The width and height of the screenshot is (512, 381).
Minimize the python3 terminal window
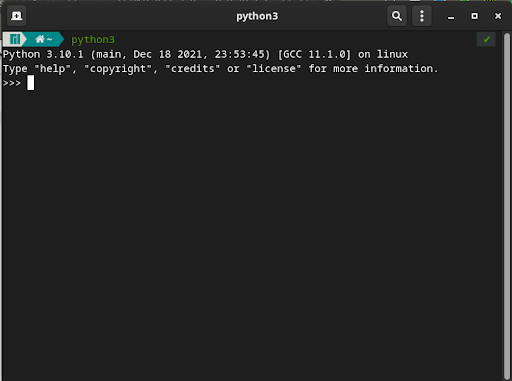[x=451, y=16]
